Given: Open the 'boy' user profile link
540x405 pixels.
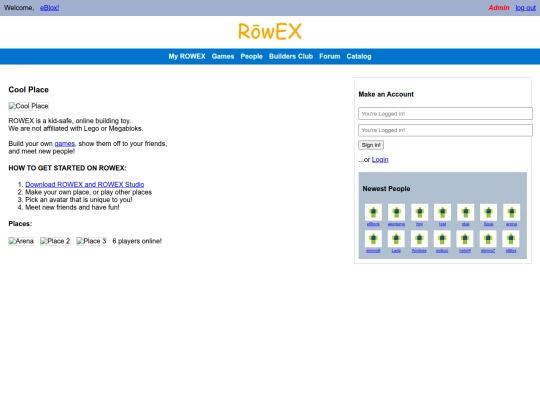Looking at the screenshot, I should [x=419, y=224].
